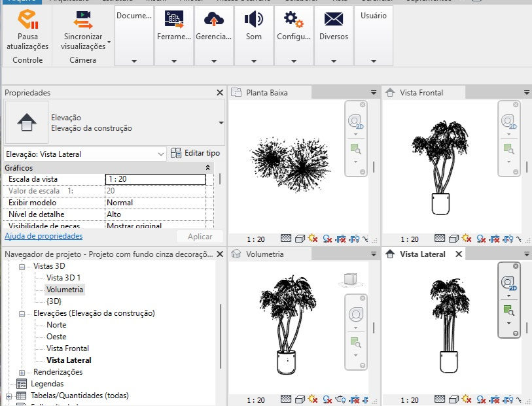Switch to the Vista Frontal view tab
Image resolution: width=532 pixels, height=406 pixels.
coord(423,93)
